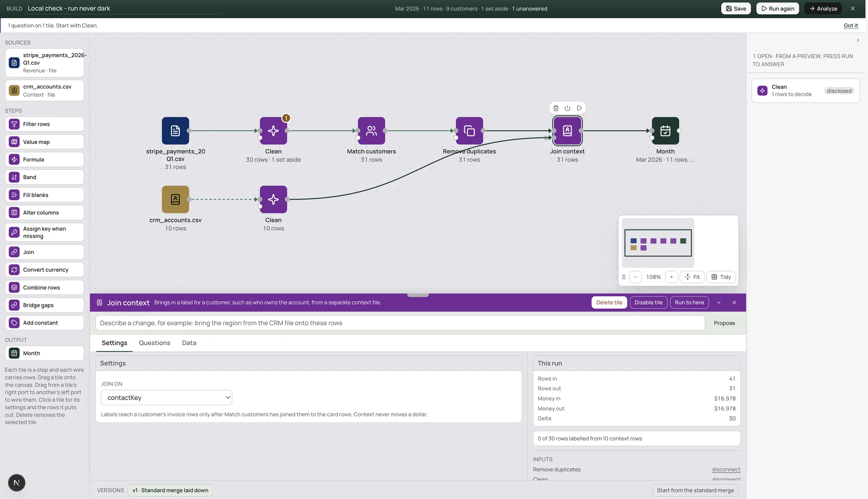Switch to the Questions tab
This screenshot has width=868, height=499.
tap(155, 343)
